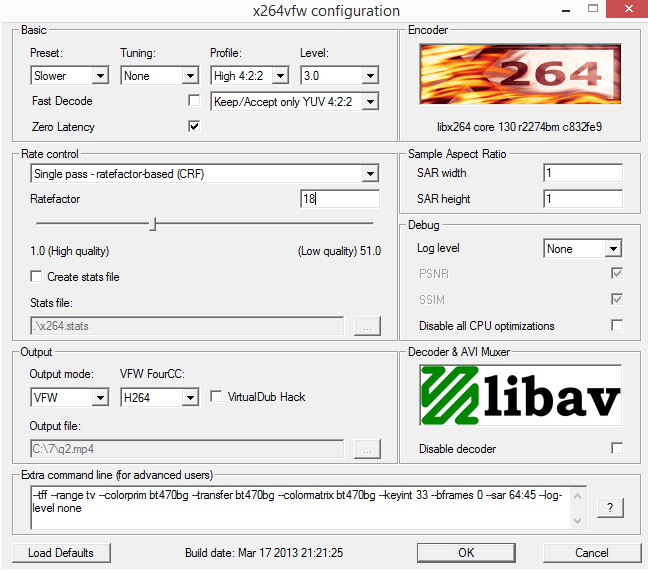Click the Ratefactor slider handle
Viewport: 648px width, 571px height.
coord(152,224)
